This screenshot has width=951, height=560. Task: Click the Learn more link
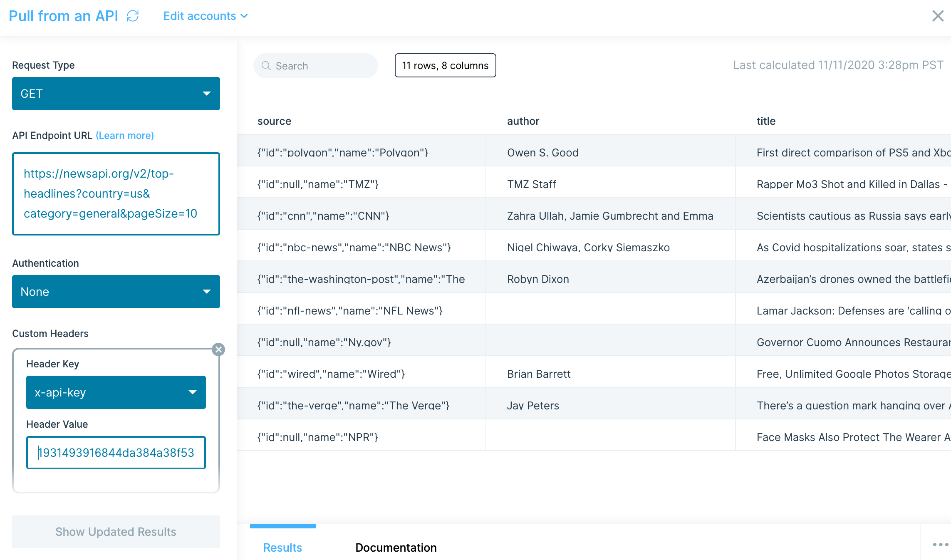pyautogui.click(x=125, y=136)
